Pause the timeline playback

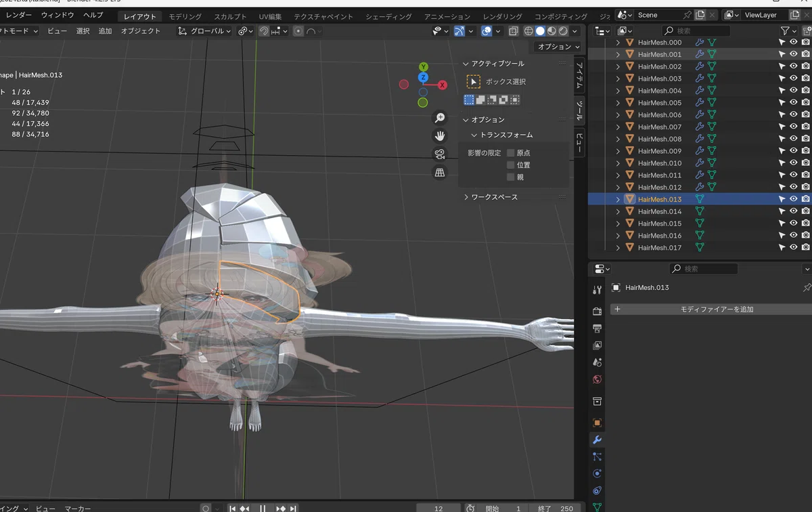pyautogui.click(x=263, y=509)
